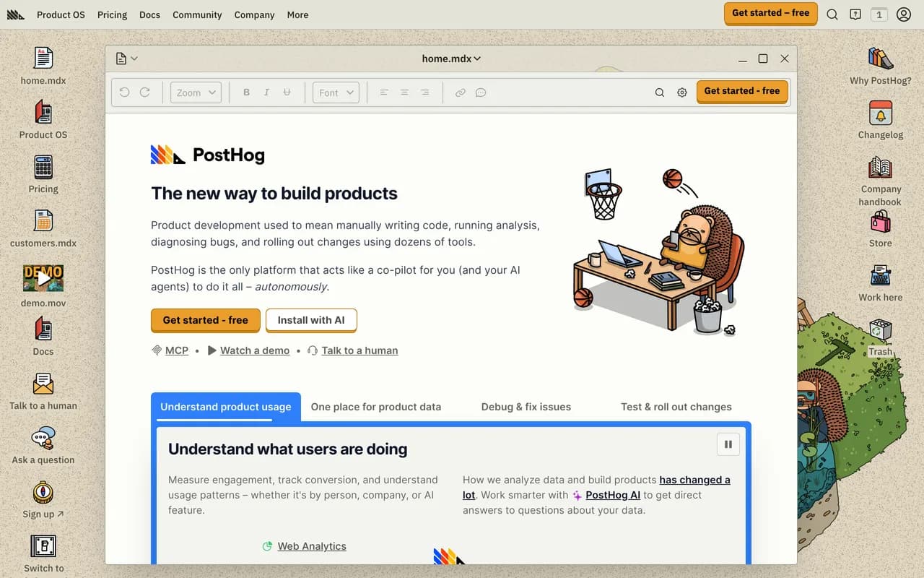924x578 pixels.
Task: Align text left
Action: [x=384, y=92]
